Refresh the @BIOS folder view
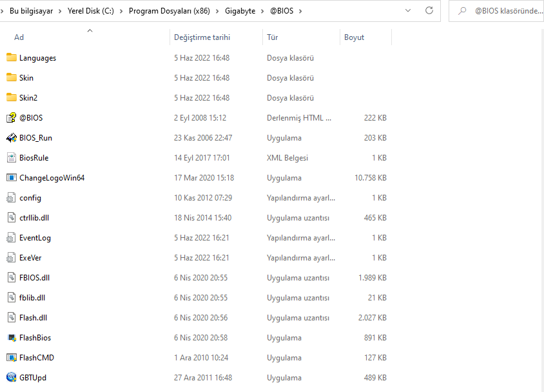 (x=429, y=11)
